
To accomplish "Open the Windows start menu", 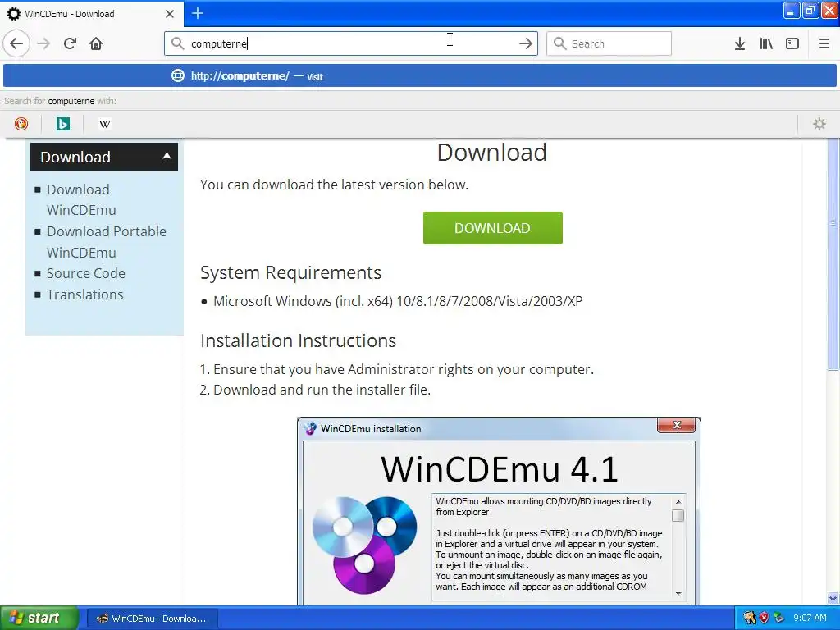I will click(39, 618).
